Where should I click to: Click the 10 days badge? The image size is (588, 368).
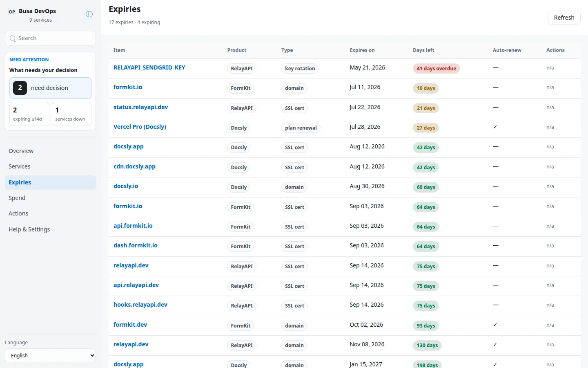pyautogui.click(x=426, y=88)
